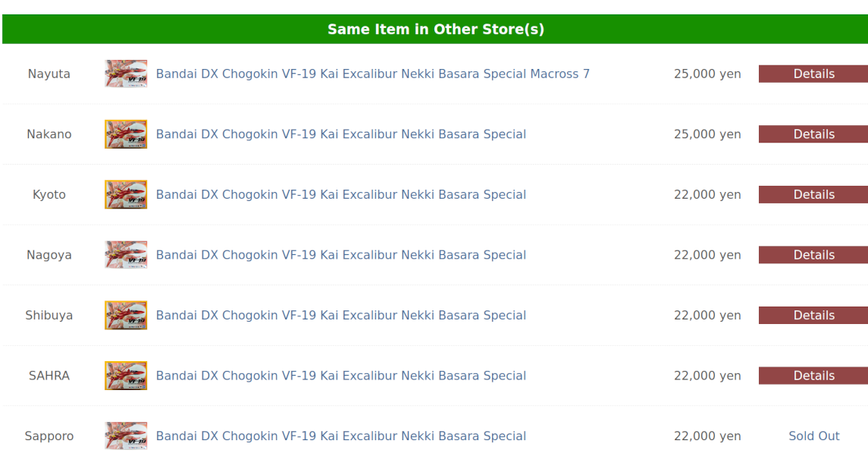Click the Nagoya store item title link
The width and height of the screenshot is (868, 475).
point(340,255)
